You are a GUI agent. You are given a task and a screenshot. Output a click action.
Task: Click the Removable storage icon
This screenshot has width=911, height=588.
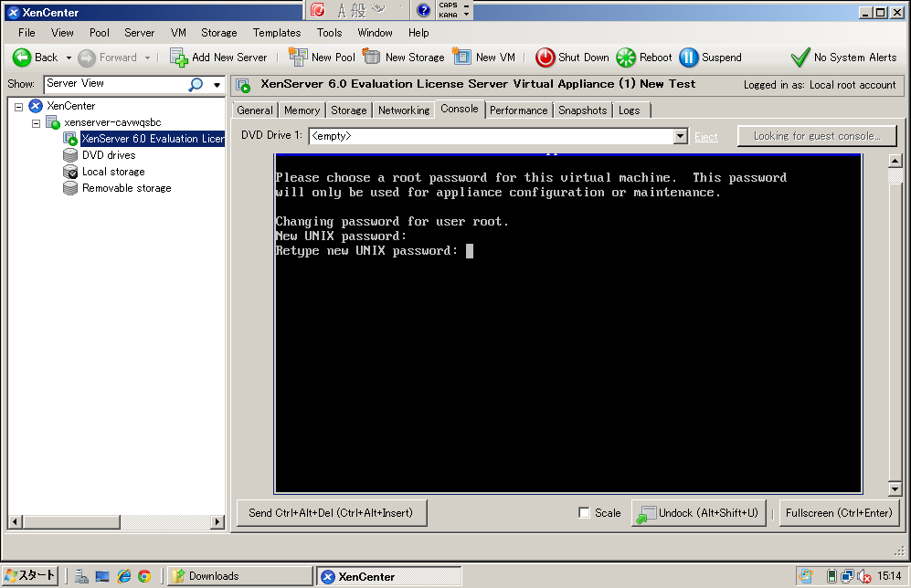point(70,188)
